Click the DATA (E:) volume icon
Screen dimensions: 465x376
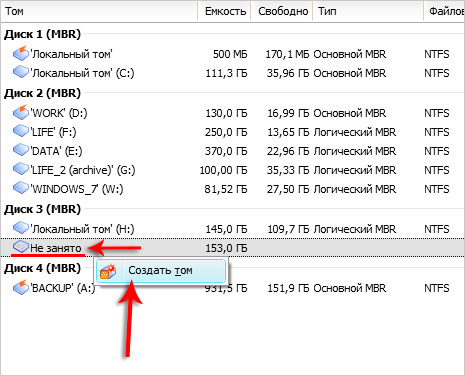21,150
